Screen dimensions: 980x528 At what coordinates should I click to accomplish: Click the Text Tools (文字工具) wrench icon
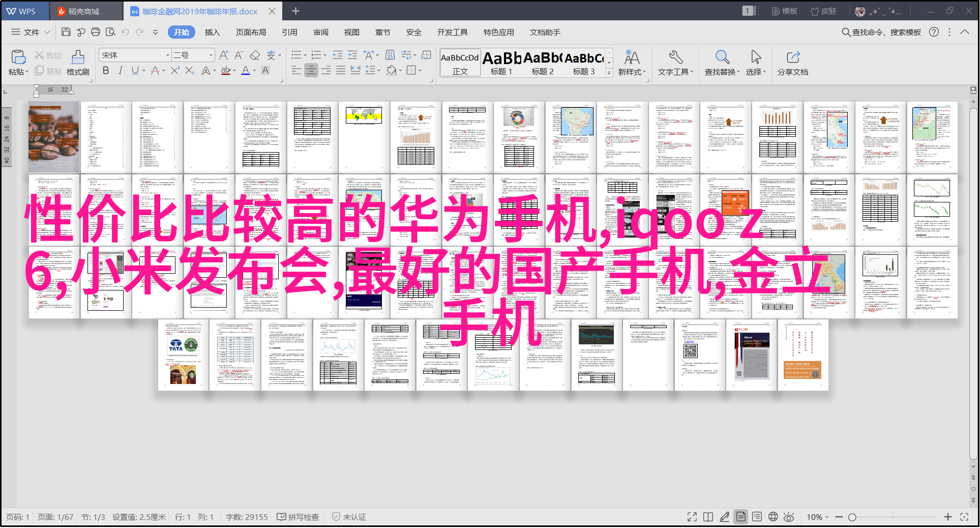point(675,56)
